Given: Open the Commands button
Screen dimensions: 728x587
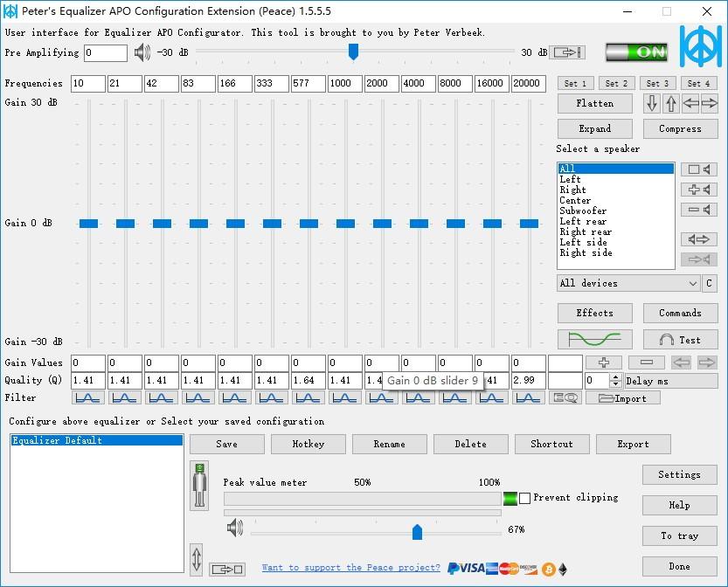Looking at the screenshot, I should tap(680, 314).
